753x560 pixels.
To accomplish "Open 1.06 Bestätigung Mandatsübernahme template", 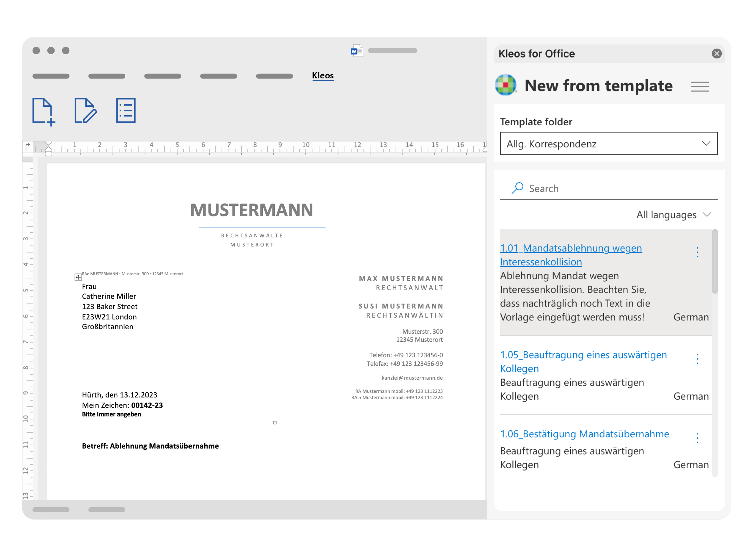I will tap(584, 434).
